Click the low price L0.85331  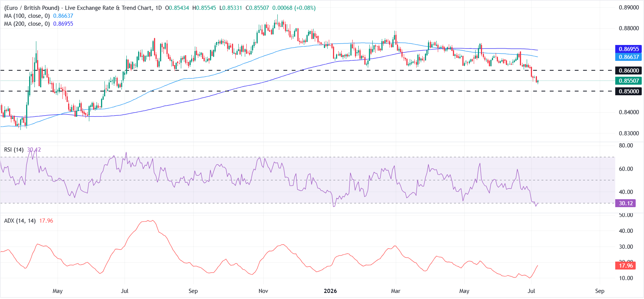point(230,8)
